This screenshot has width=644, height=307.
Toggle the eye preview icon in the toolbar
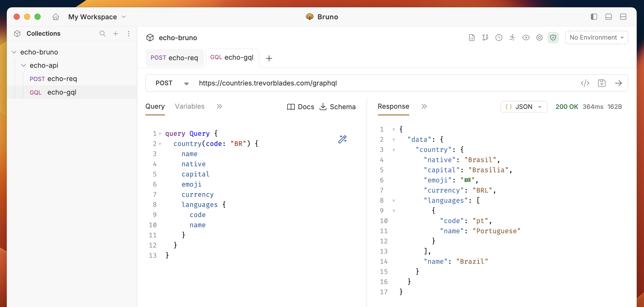click(x=526, y=37)
